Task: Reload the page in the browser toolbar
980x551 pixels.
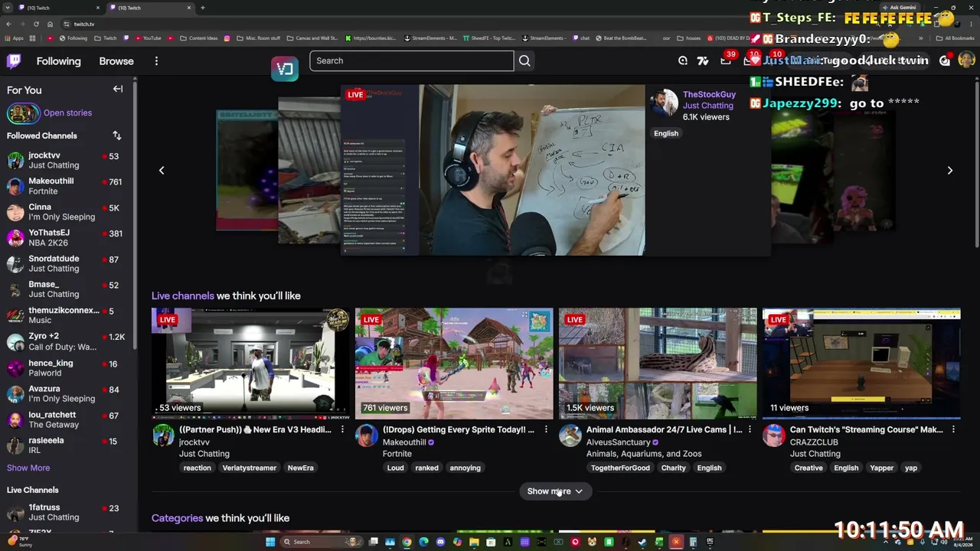Action: (x=36, y=24)
